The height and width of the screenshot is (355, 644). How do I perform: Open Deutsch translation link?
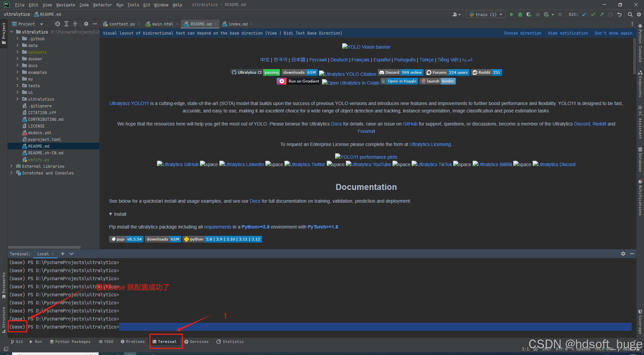pos(339,60)
